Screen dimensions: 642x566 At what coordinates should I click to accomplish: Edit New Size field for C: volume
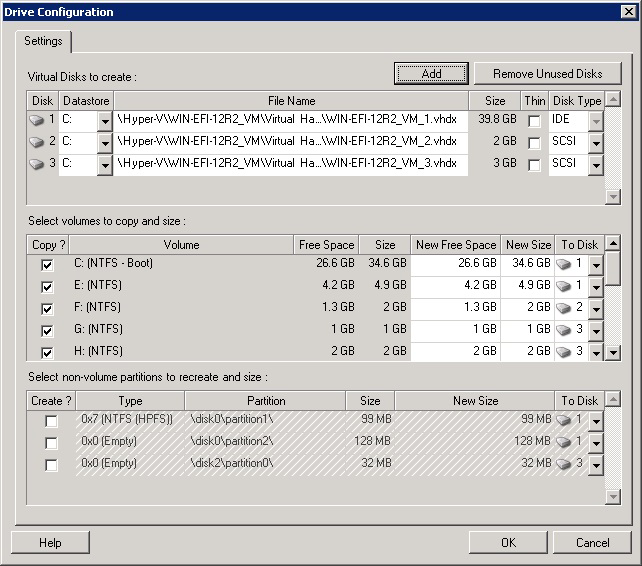coord(528,264)
